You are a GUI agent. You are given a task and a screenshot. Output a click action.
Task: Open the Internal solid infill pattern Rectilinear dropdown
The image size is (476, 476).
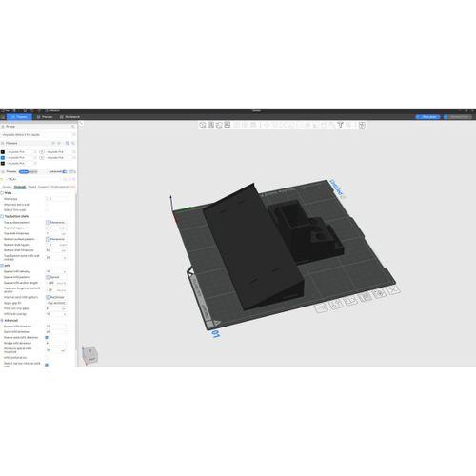[56, 297]
